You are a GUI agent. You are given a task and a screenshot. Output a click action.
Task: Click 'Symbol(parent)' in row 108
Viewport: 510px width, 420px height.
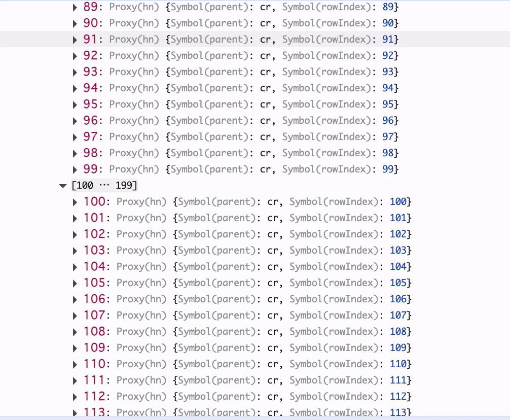tap(217, 332)
